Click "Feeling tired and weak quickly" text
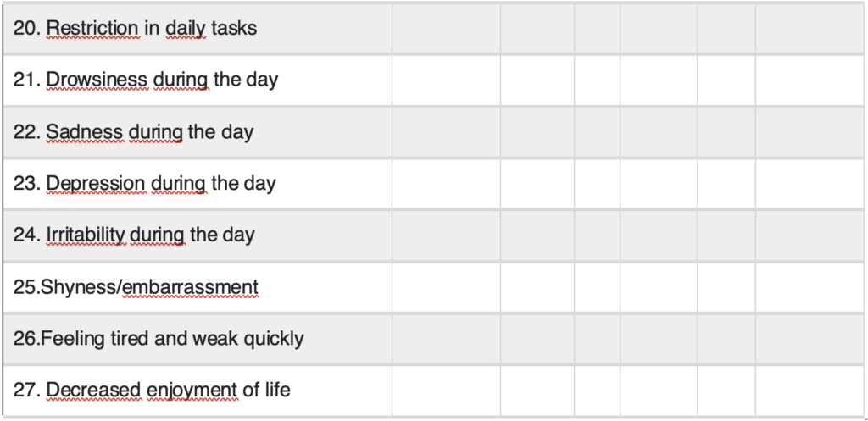The height and width of the screenshot is (421, 868). (159, 339)
